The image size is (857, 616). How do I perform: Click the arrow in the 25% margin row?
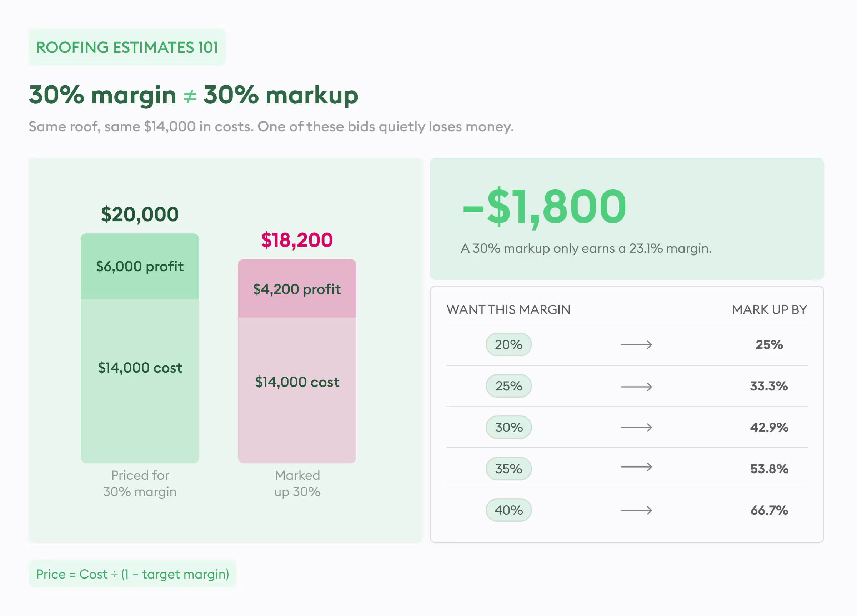pyautogui.click(x=636, y=387)
